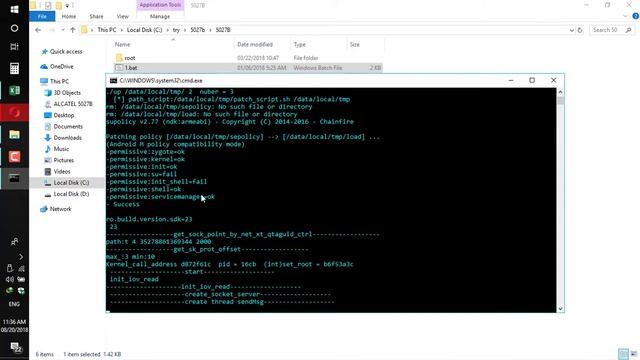The image size is (640, 360).
Task: Open recent locations dropdown arrow
Action: pos(62,30)
